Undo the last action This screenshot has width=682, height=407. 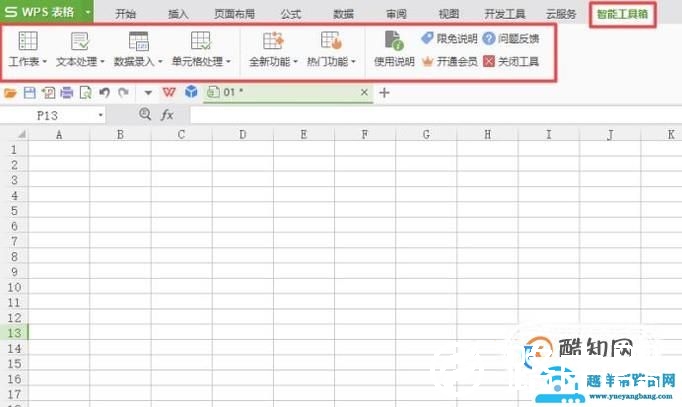pos(104,93)
